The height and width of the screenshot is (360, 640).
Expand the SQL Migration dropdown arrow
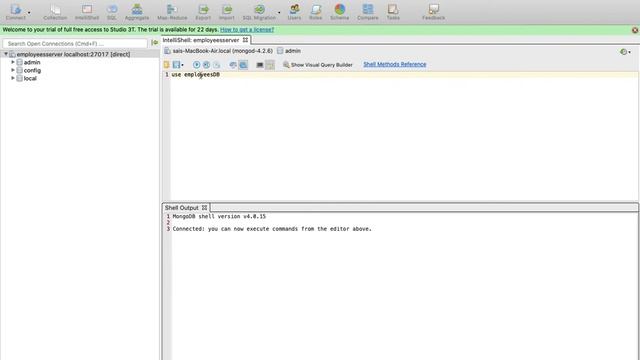[279, 13]
